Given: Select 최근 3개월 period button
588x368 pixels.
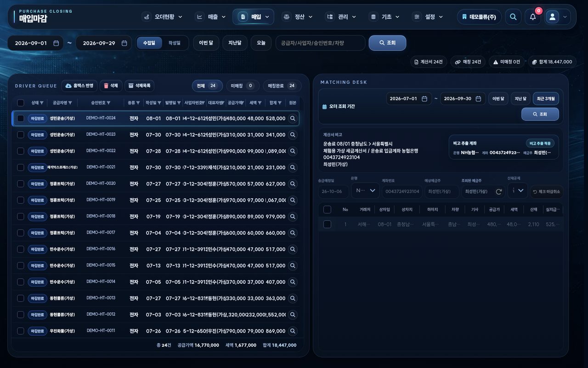Looking at the screenshot, I should (x=546, y=99).
